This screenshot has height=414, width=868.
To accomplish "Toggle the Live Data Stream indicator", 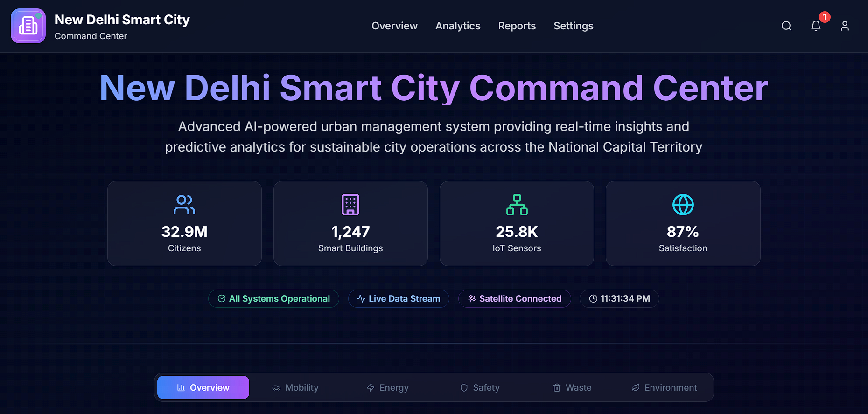I will pyautogui.click(x=399, y=298).
